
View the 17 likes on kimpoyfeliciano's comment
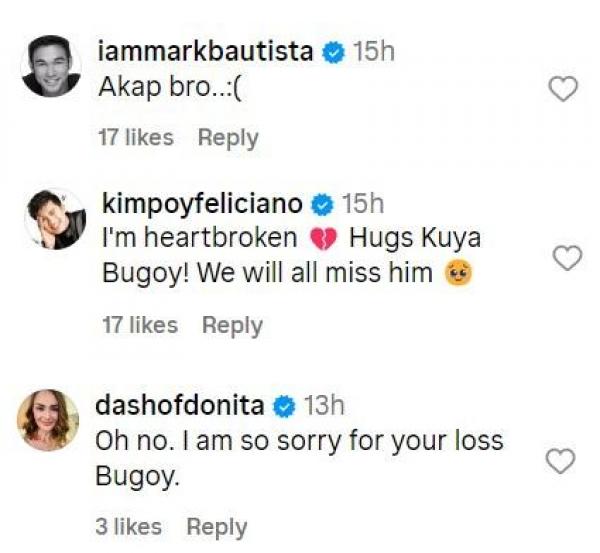tap(140, 325)
